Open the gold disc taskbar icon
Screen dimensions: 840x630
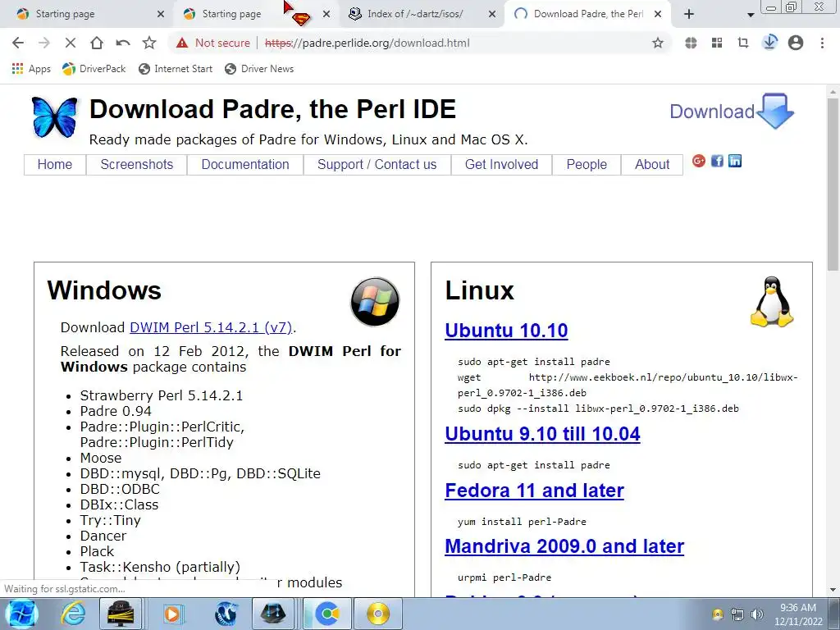378,614
